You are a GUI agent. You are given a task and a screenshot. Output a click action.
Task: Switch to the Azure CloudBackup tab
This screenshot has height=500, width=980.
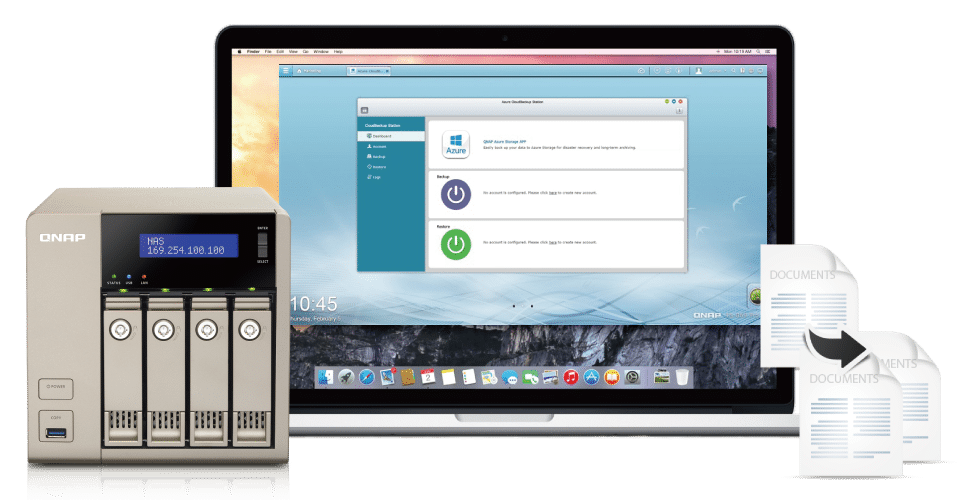pyautogui.click(x=369, y=71)
